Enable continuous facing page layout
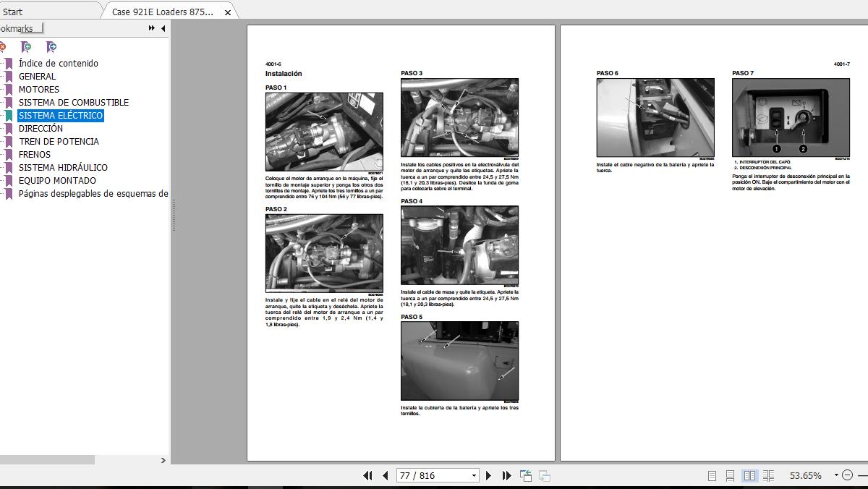Image resolution: width=868 pixels, height=489 pixels. click(768, 476)
